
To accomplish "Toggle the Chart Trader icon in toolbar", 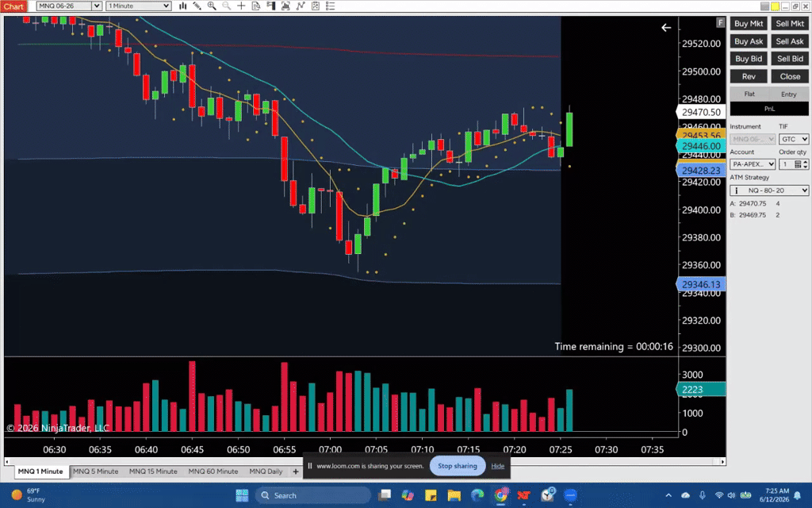I will pos(271,6).
